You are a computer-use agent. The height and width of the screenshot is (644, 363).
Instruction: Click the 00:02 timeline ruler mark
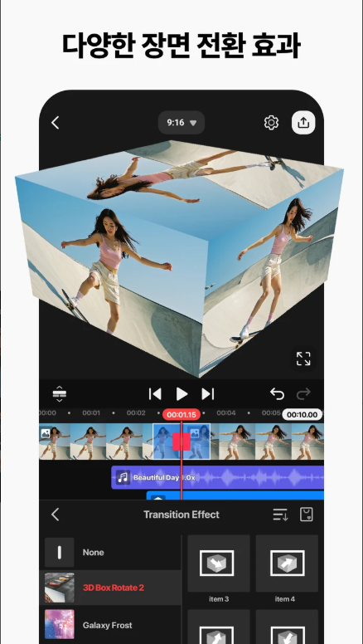(x=136, y=412)
